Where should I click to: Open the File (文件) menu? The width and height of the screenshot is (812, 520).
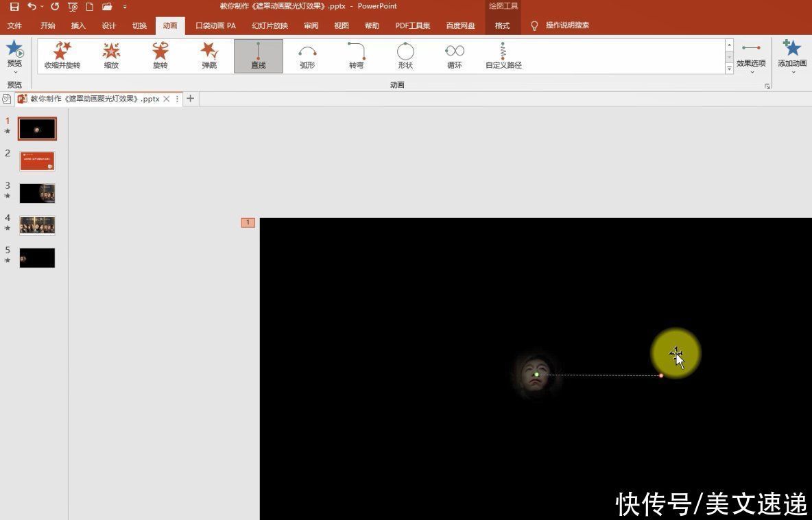[15, 25]
